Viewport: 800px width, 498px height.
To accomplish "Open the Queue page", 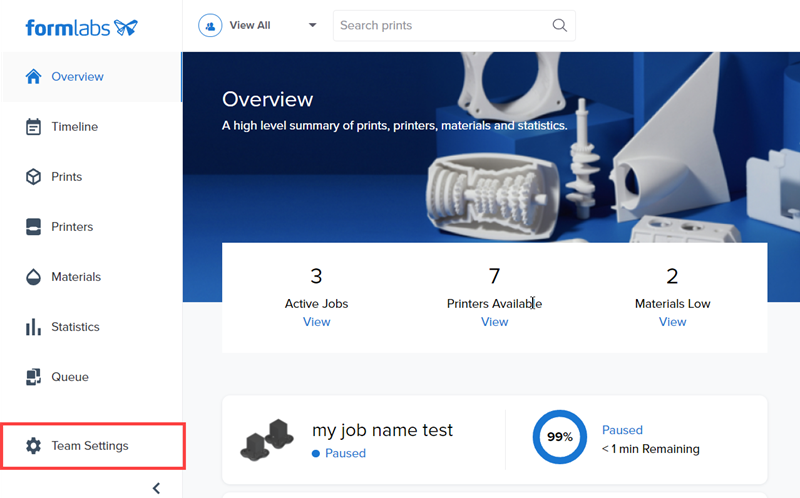I will (x=91, y=377).
